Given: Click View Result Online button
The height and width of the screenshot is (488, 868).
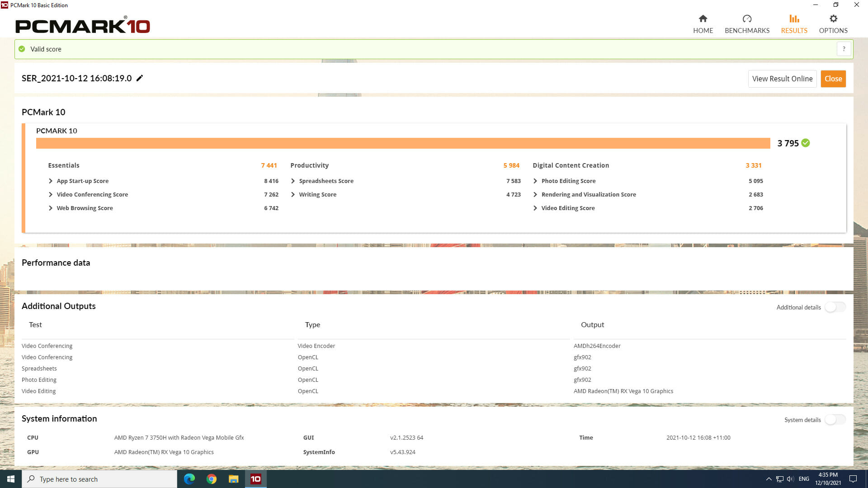Looking at the screenshot, I should pos(782,79).
